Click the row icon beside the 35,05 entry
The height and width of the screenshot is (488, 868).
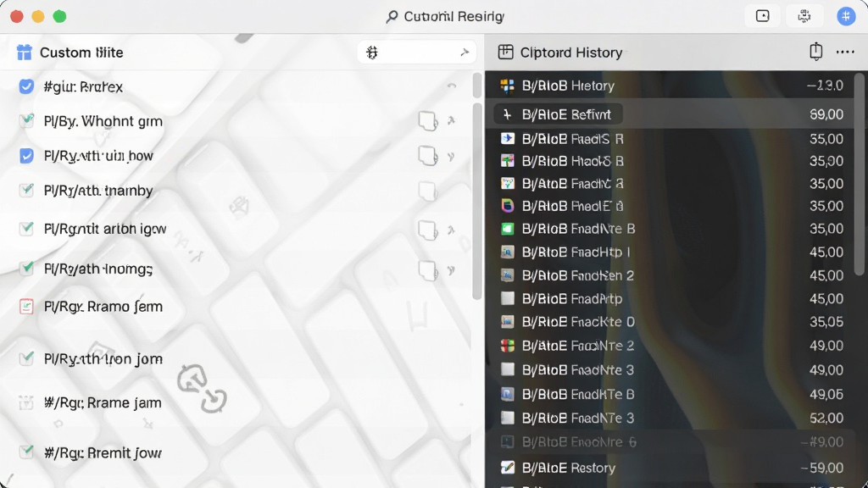click(x=507, y=321)
